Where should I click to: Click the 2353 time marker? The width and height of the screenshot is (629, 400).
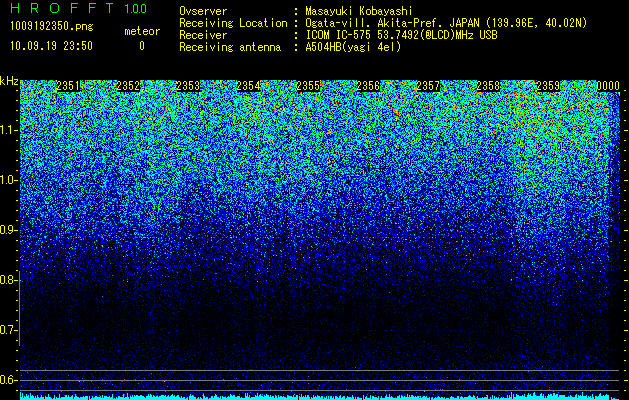click(x=188, y=86)
